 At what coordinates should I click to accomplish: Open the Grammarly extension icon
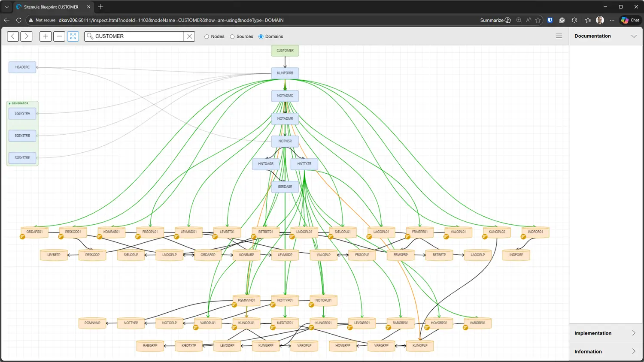562,20
